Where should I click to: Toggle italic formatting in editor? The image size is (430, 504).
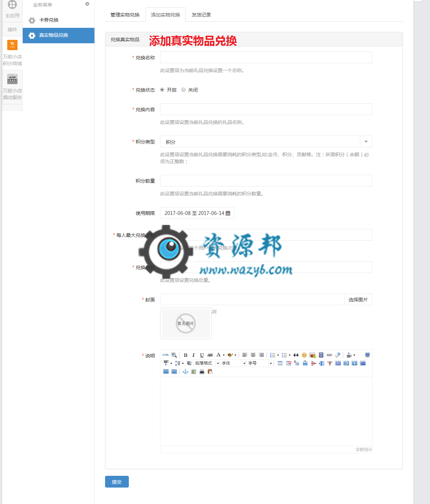click(194, 355)
